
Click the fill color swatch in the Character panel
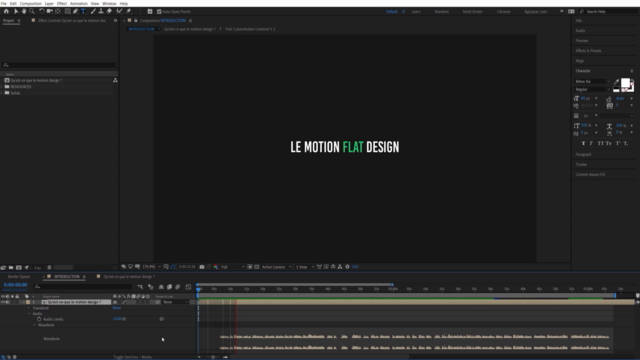tap(625, 83)
